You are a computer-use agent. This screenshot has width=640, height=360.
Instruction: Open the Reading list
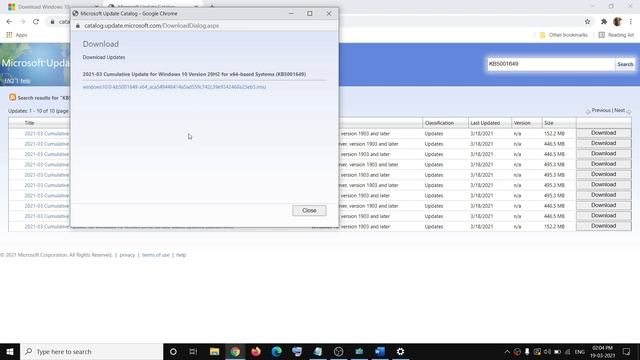[616, 35]
